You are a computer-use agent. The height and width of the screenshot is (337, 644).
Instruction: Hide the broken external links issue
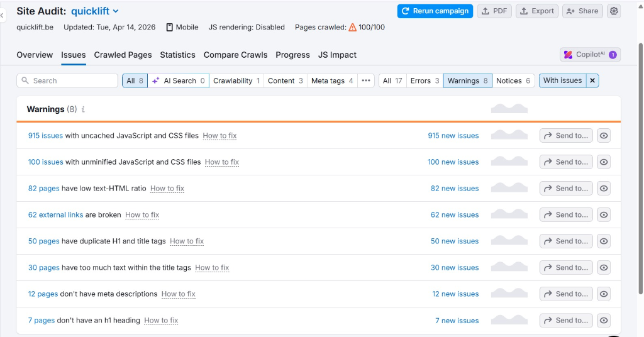(x=603, y=215)
